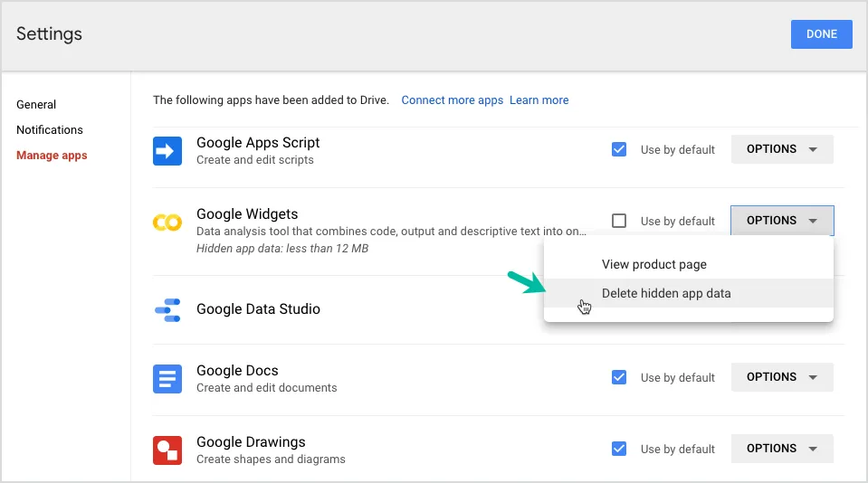Open the Learn more link
This screenshot has height=483, width=868.
click(x=539, y=100)
